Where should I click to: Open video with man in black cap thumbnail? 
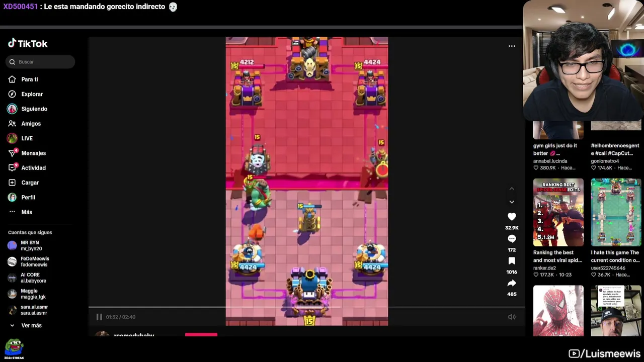[616, 311]
